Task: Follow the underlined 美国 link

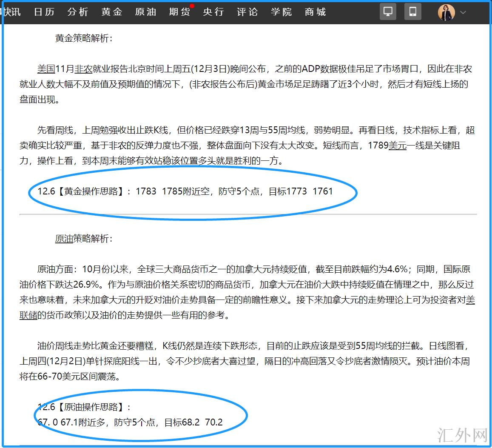Action: [46, 69]
